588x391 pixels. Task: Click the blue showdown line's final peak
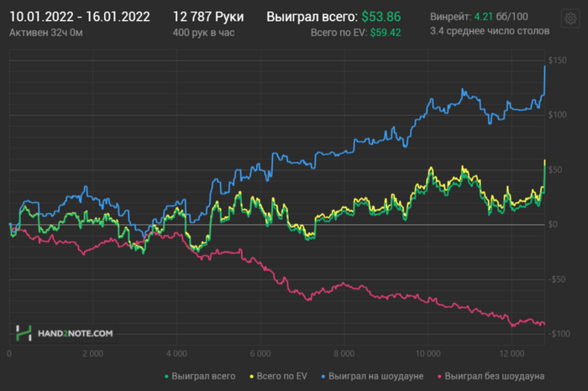tap(545, 66)
